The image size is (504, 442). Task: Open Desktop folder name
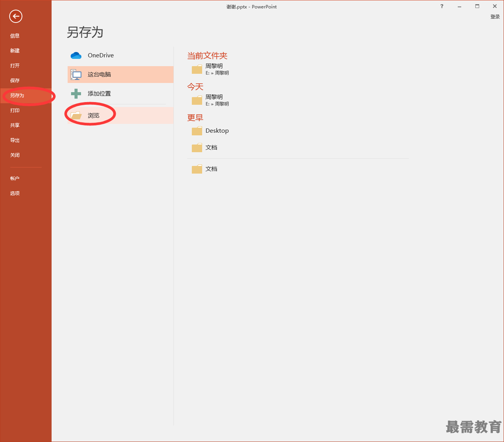coord(217,131)
